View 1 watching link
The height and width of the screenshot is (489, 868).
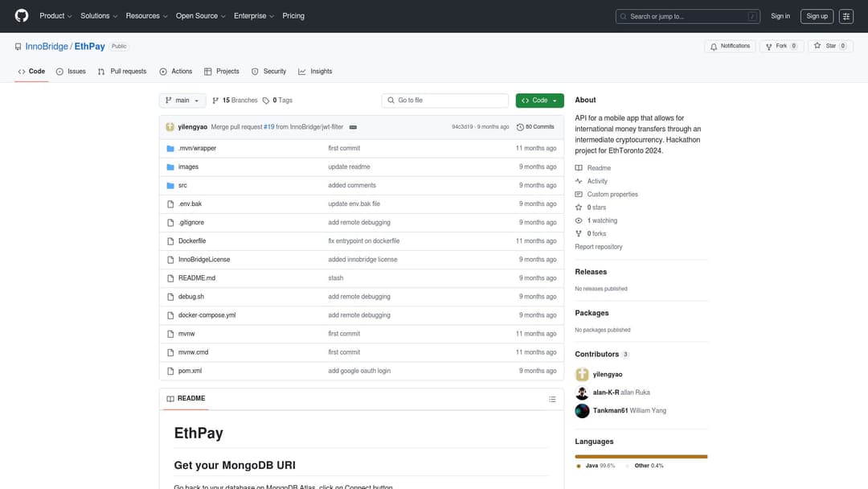pyautogui.click(x=602, y=220)
